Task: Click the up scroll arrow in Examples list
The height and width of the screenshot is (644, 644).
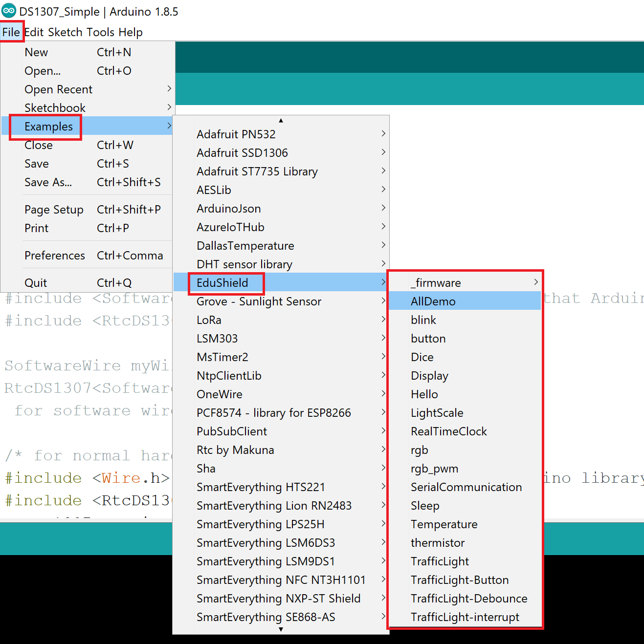Action: coord(281,120)
